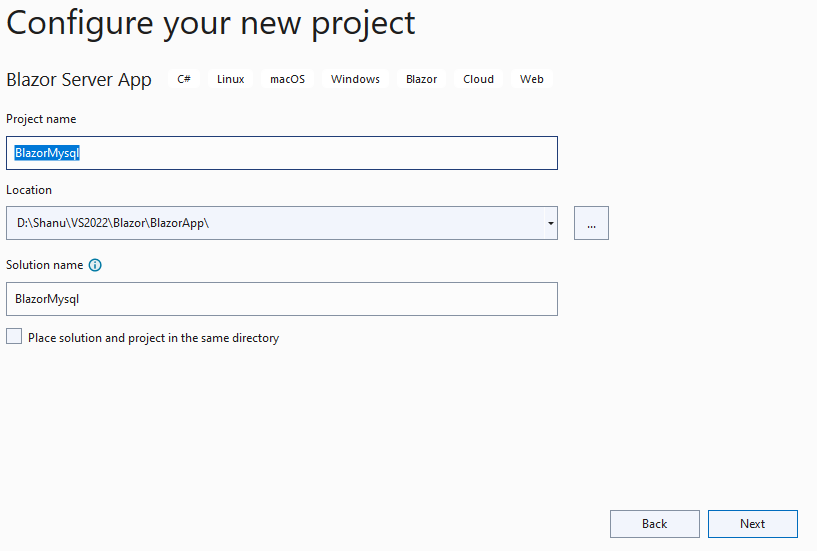Click the Configure your new project heading
The image size is (817, 551).
click(x=211, y=23)
